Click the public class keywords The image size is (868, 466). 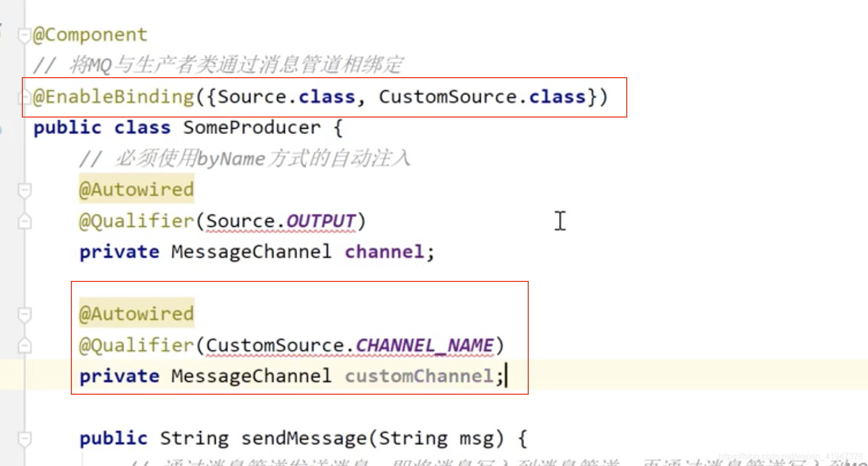pos(102,128)
